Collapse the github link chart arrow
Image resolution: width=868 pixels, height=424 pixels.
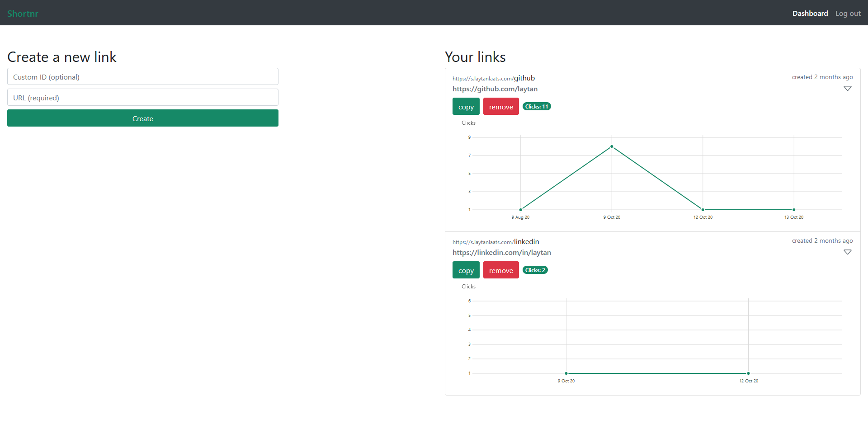coord(847,89)
